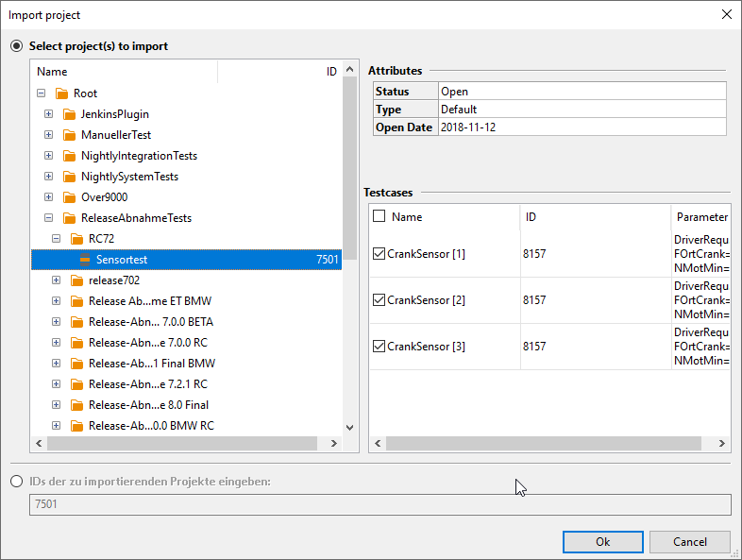
Task: Click the NightlyIntegrationTests folder icon
Action: coord(70,156)
